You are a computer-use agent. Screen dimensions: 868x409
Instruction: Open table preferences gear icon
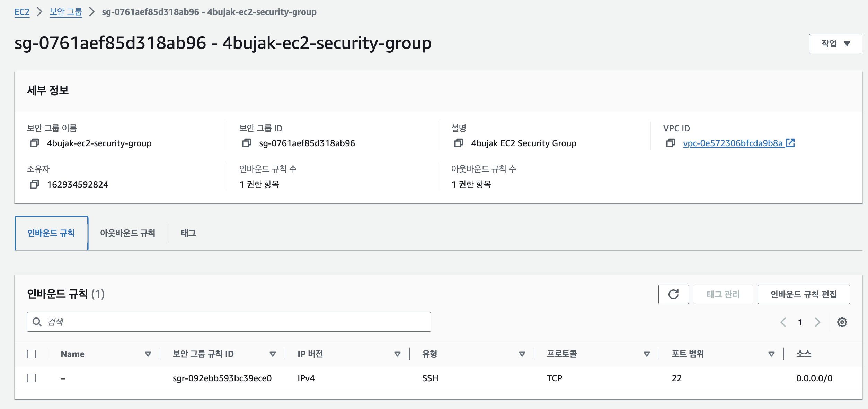click(842, 322)
